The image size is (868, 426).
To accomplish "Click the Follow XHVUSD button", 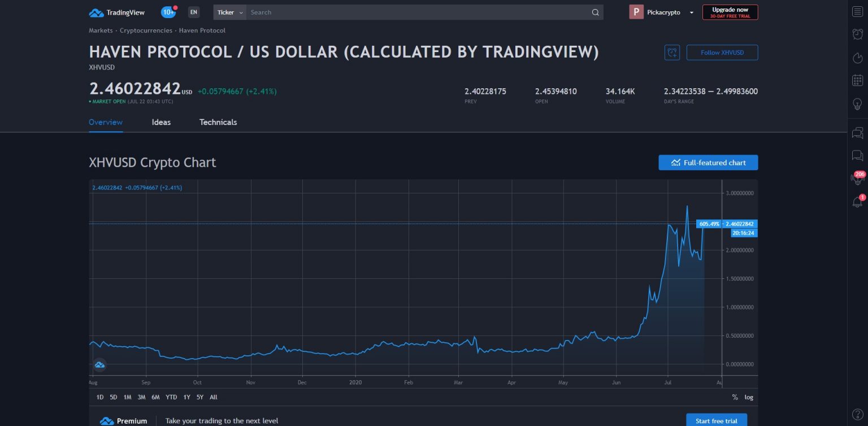I will click(722, 52).
